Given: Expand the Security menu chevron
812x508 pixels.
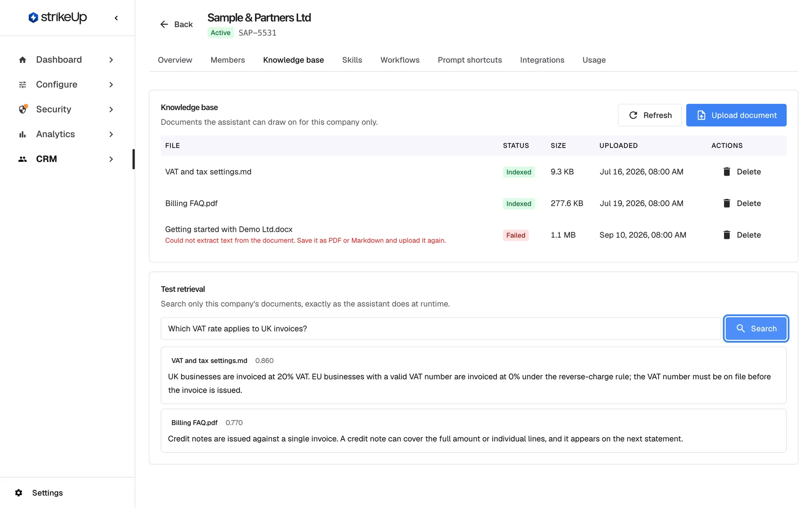Looking at the screenshot, I should coord(111,109).
